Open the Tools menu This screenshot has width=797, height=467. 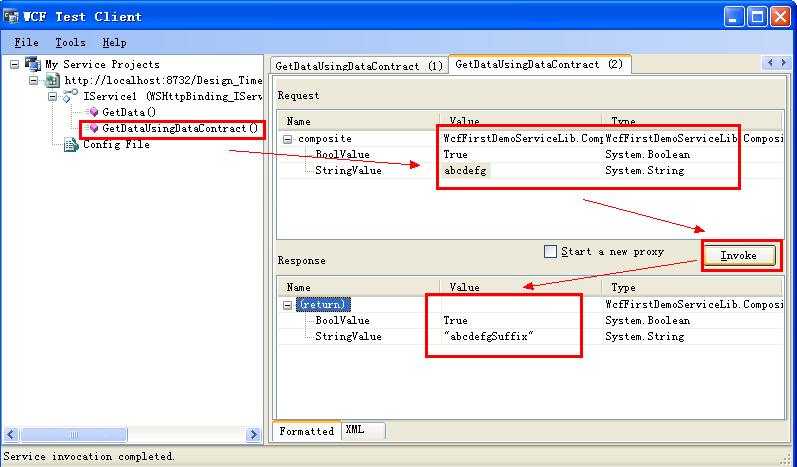point(70,43)
